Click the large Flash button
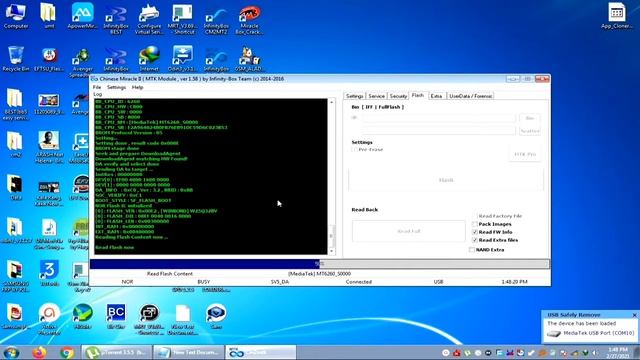The image size is (640, 360). [446, 180]
